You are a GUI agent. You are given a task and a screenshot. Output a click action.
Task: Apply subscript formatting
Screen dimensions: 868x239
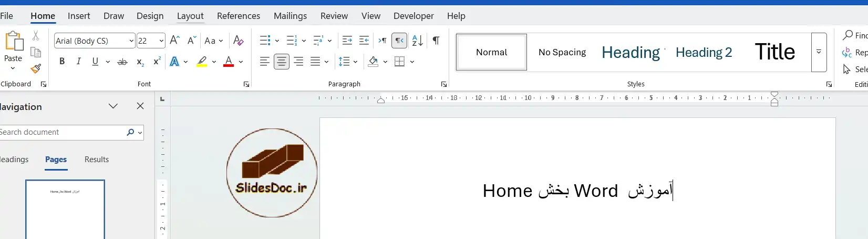[x=140, y=62]
